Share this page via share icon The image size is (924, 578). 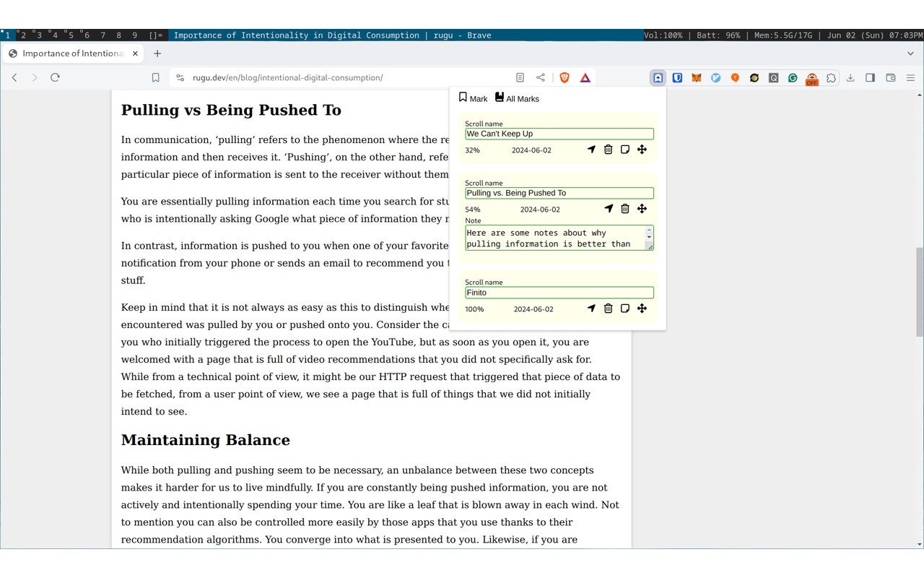point(541,78)
